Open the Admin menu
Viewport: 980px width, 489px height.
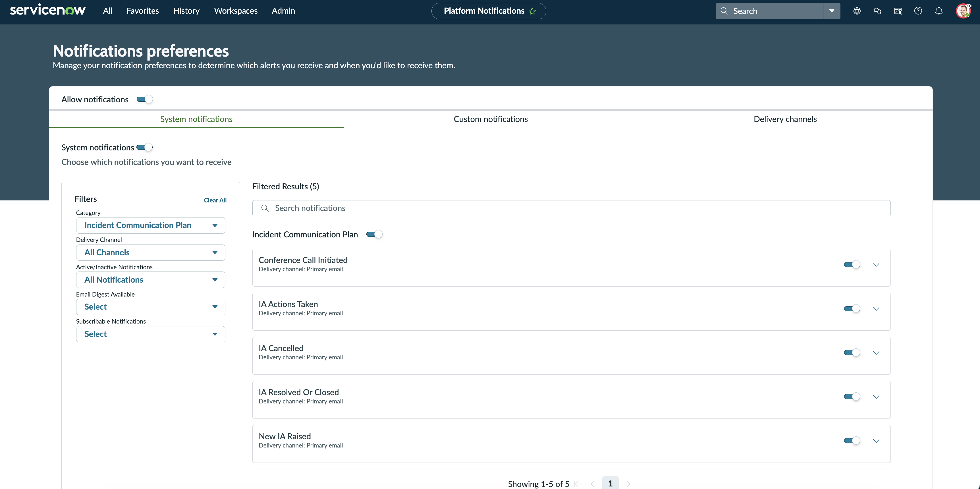click(x=283, y=11)
